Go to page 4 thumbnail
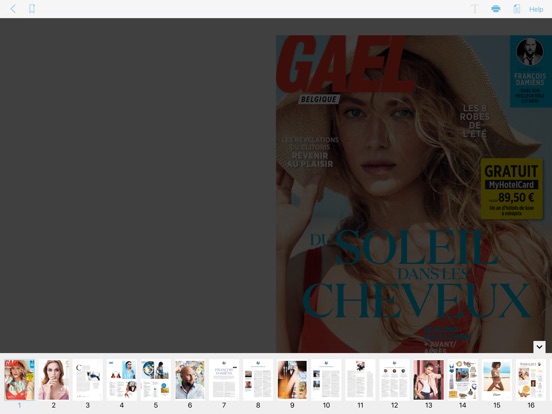Screen dimensions: 552x414 122,380
